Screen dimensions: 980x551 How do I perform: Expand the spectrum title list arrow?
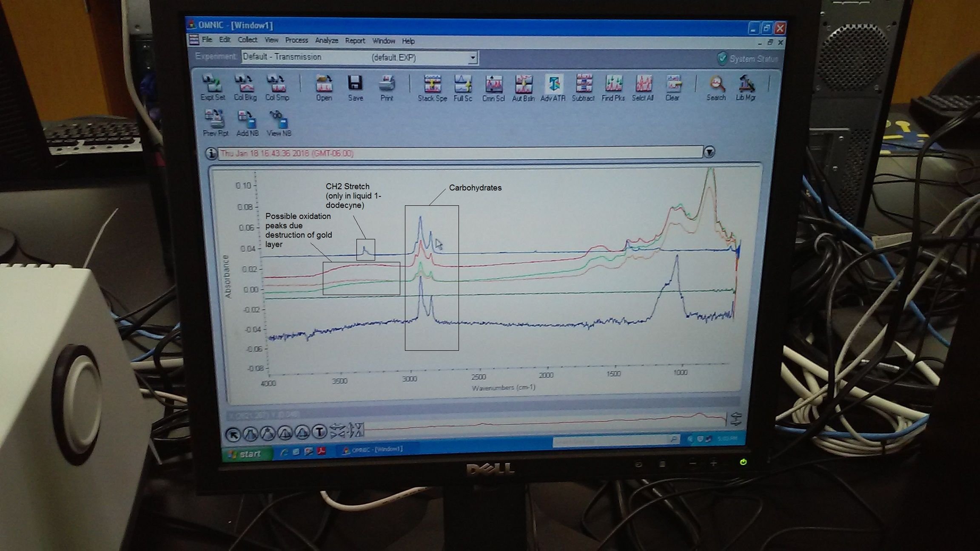tap(709, 152)
